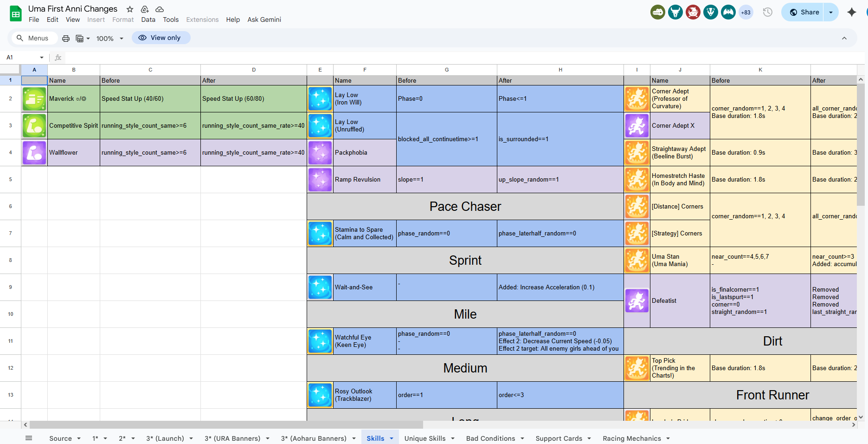Click the vertical scrollbar thumb
The height and width of the screenshot is (444, 868).
click(861, 145)
